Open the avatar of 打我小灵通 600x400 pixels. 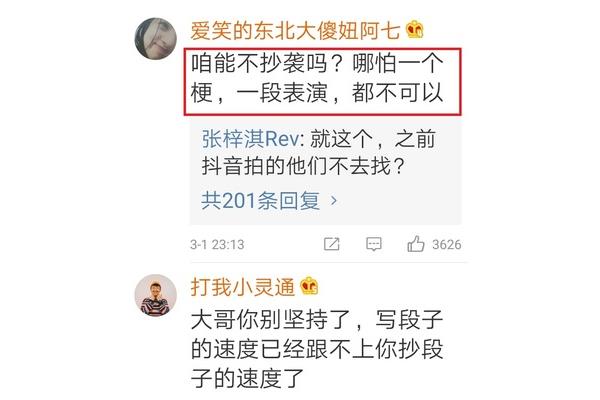[x=156, y=295]
